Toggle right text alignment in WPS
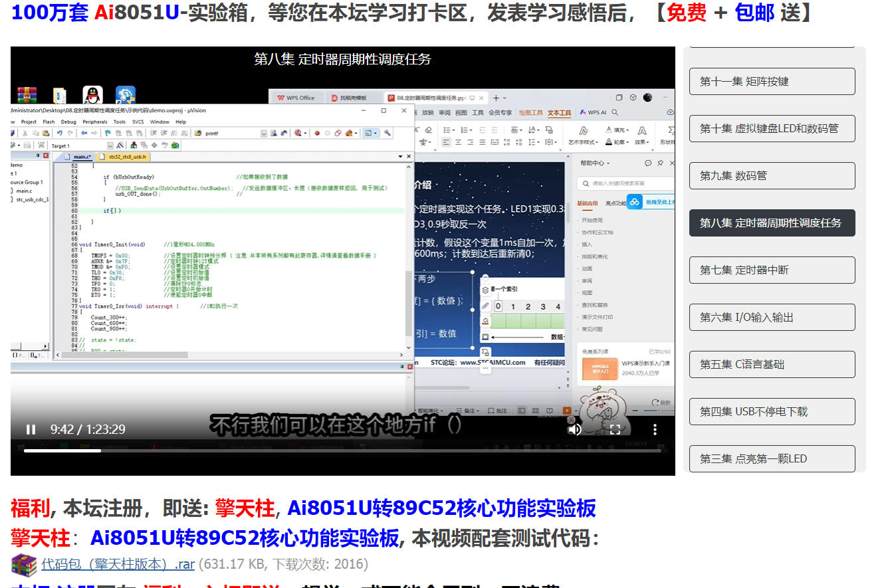The width and height of the screenshot is (894, 588). point(472,142)
